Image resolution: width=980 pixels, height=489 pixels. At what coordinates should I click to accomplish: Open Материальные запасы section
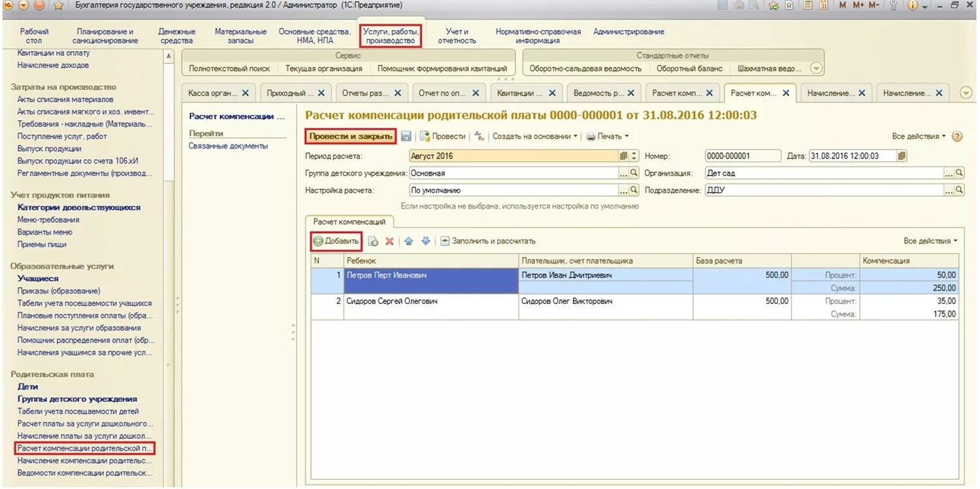[240, 36]
